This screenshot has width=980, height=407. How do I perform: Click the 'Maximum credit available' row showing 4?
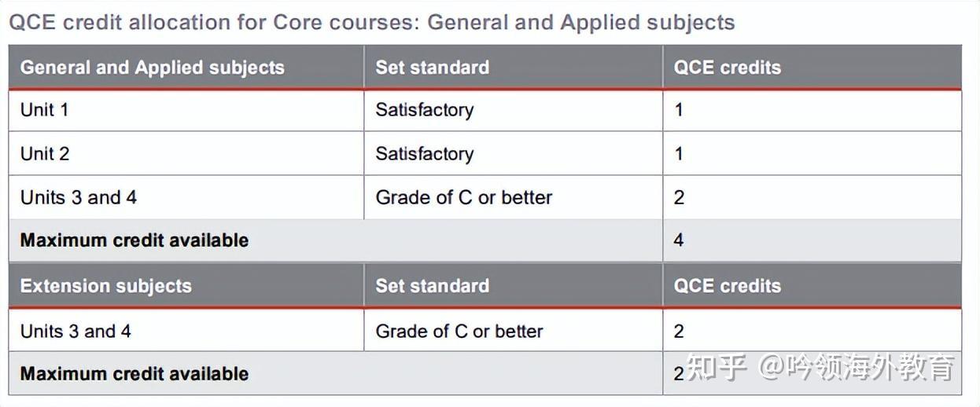click(134, 240)
